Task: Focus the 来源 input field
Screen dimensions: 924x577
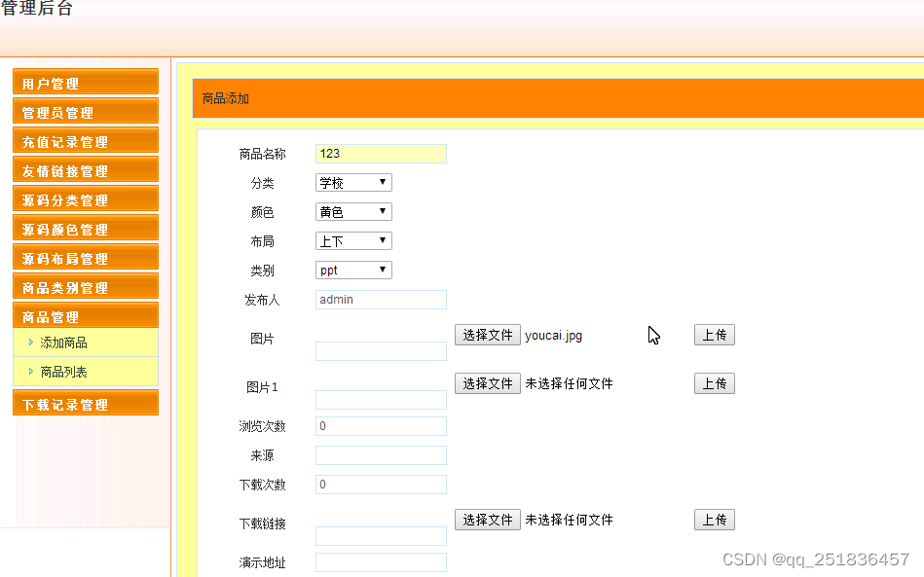Action: pos(381,455)
